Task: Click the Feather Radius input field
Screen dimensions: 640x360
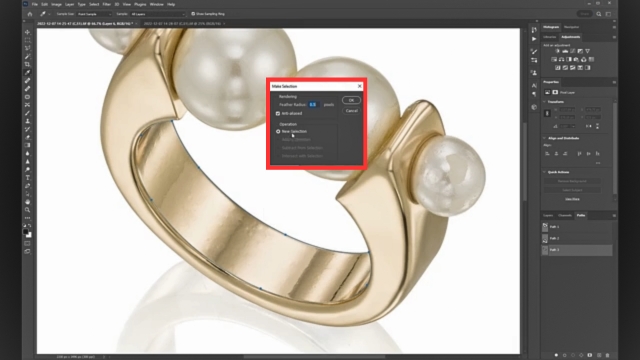Action: pos(313,105)
